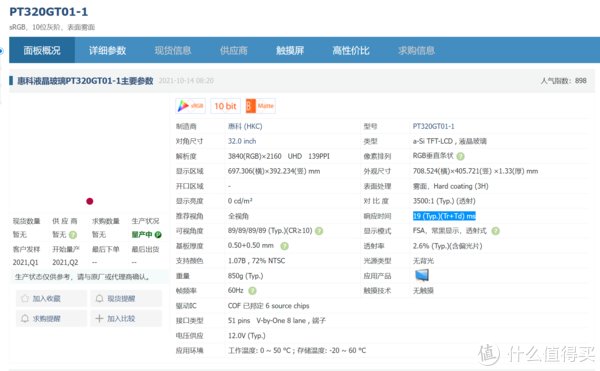Viewport: 600px width, 371px height.
Task: Click the operating temperature 0 ~ 50 °C text
Action: pos(260,350)
